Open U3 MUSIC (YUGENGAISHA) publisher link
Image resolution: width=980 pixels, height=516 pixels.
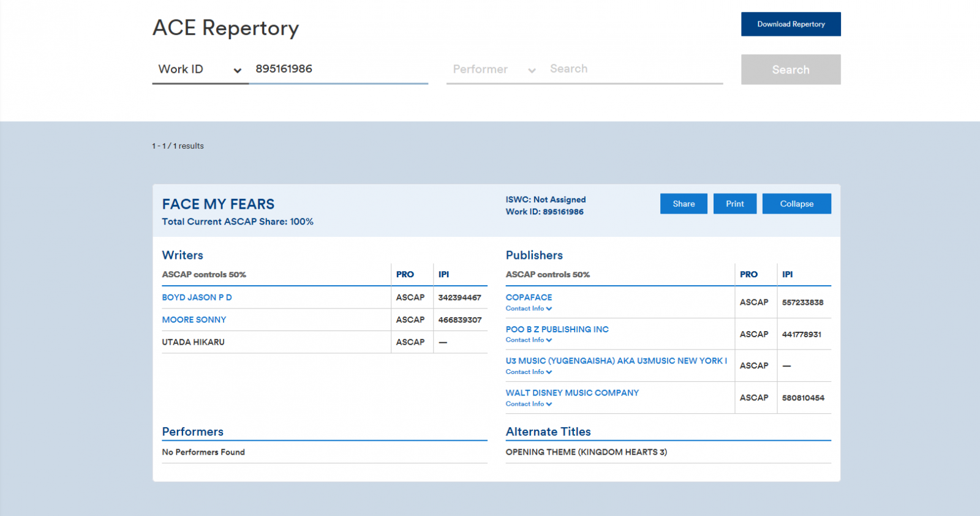click(x=616, y=361)
